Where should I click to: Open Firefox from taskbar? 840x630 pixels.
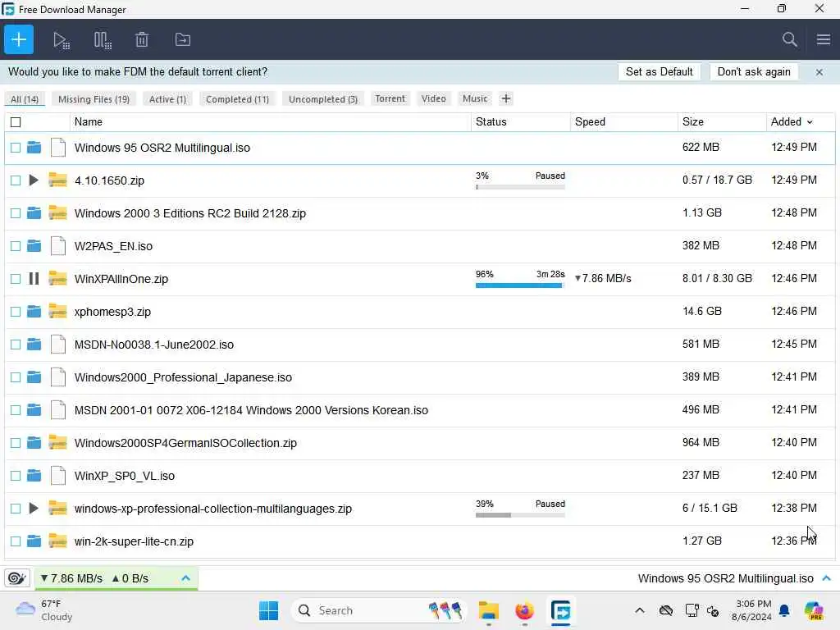click(x=524, y=610)
